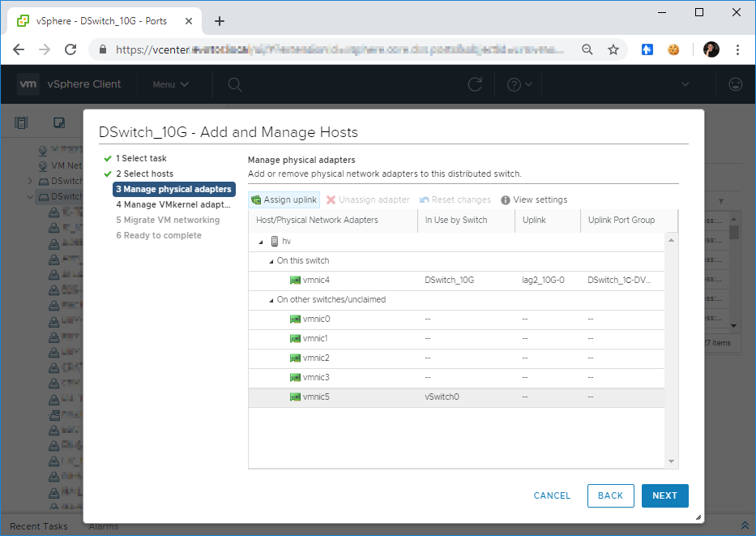Sort by Host/Physical Network Adapters column
Viewport: 756px width, 536px height.
click(x=333, y=221)
